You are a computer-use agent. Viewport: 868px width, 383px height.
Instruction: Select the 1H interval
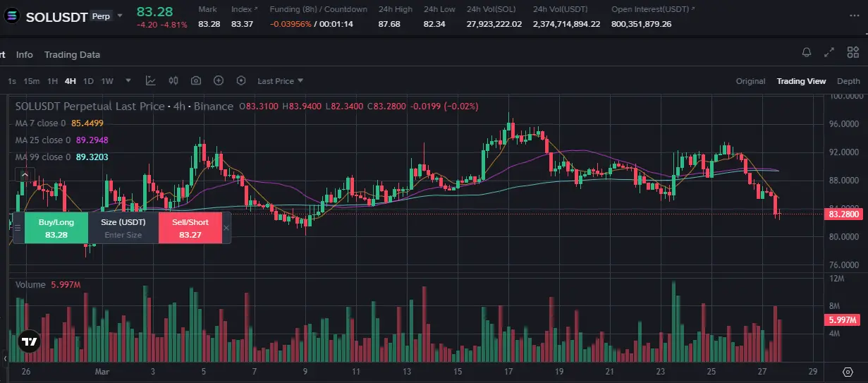tap(52, 81)
